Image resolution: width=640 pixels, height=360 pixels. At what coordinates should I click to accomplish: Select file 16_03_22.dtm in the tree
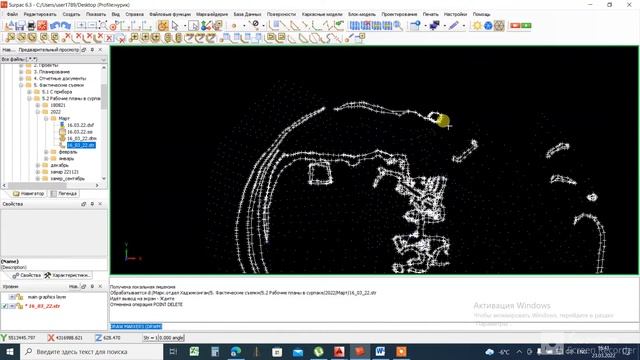click(x=82, y=138)
